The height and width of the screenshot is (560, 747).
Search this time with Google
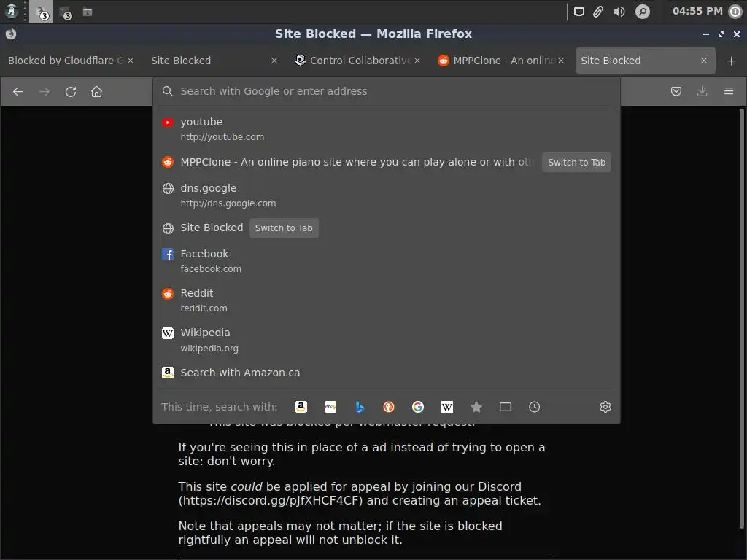click(x=418, y=407)
